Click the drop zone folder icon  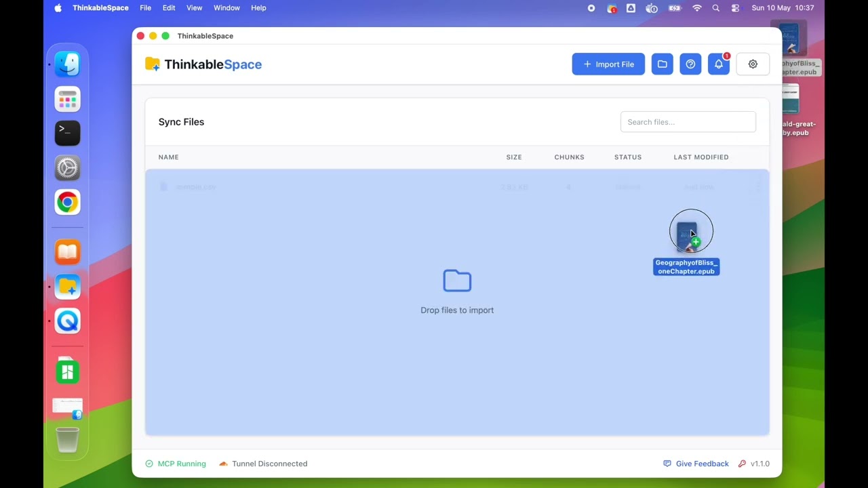(457, 281)
